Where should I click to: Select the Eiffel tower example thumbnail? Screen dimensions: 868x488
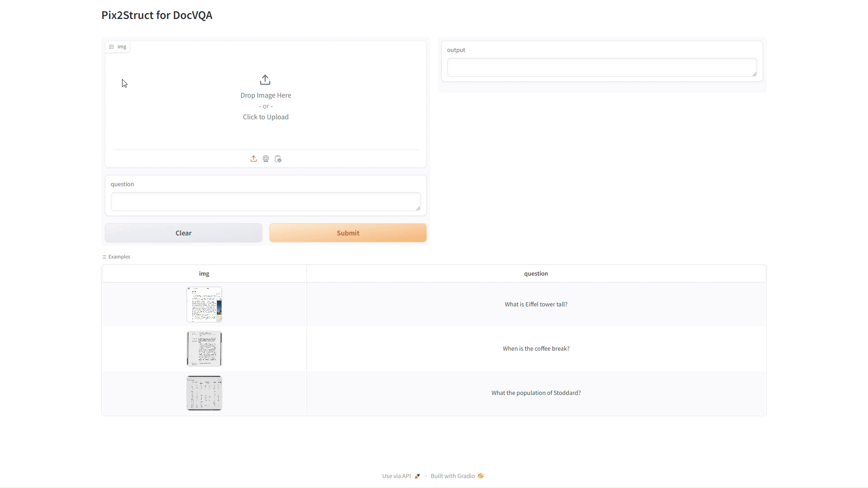tap(204, 305)
